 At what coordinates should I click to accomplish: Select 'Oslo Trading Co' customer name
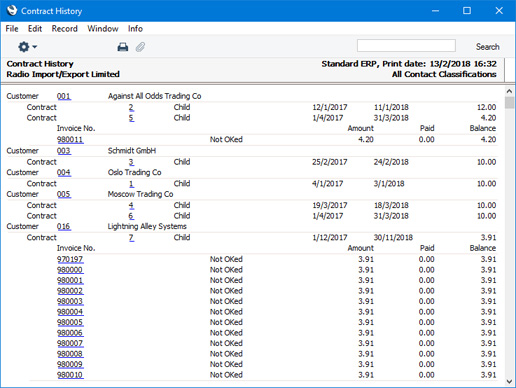point(134,172)
